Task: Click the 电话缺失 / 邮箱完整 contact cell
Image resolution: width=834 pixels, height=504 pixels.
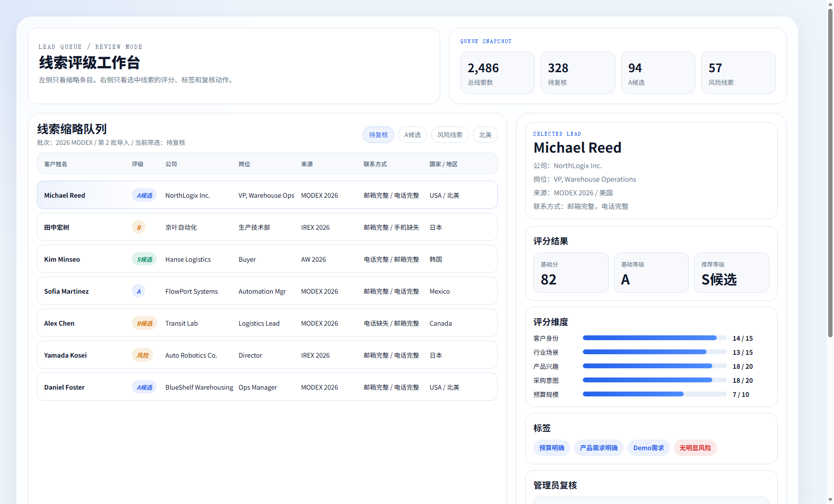Action: coord(391,323)
